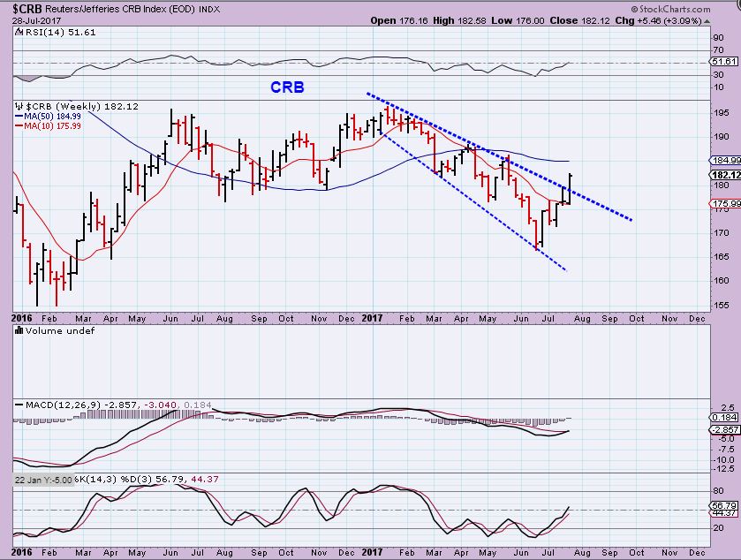This screenshot has height=560, width=741.
Task: Click the 165 price axis label
Action: tap(722, 257)
